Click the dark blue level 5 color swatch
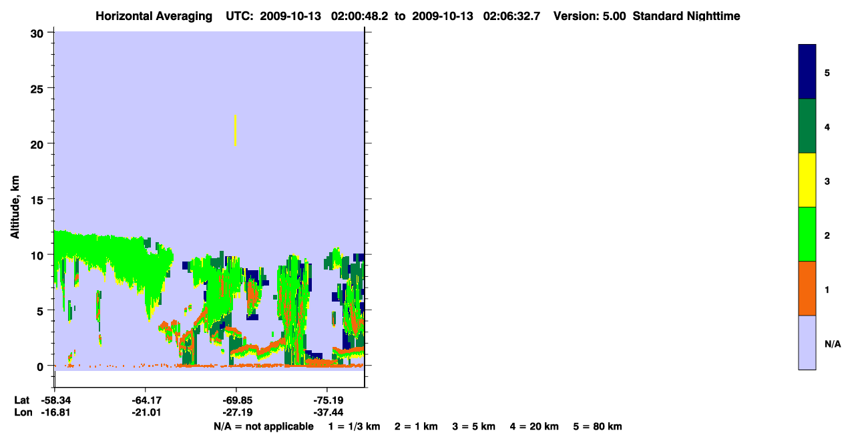868x445 pixels. [807, 72]
